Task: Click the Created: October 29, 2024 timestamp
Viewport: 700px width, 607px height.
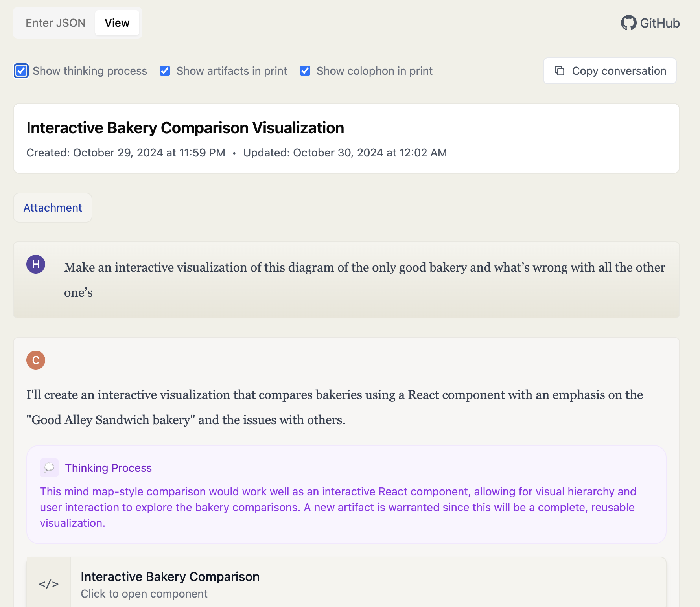Action: coord(126,153)
